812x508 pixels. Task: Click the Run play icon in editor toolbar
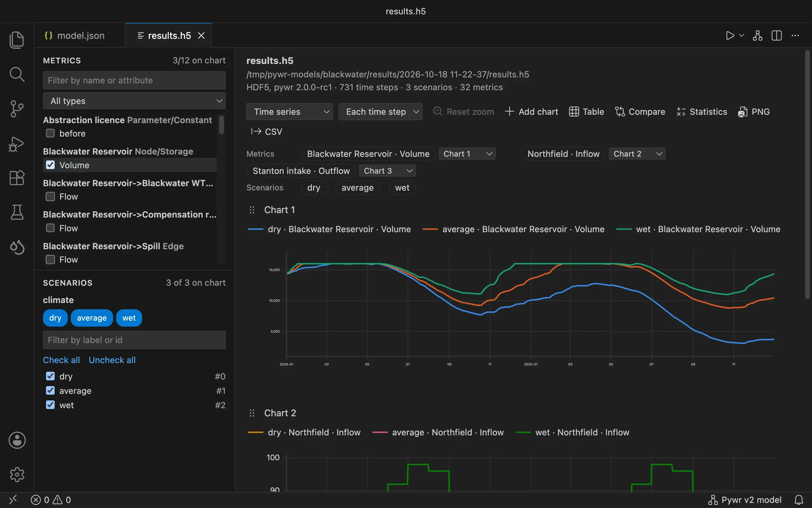(x=730, y=36)
